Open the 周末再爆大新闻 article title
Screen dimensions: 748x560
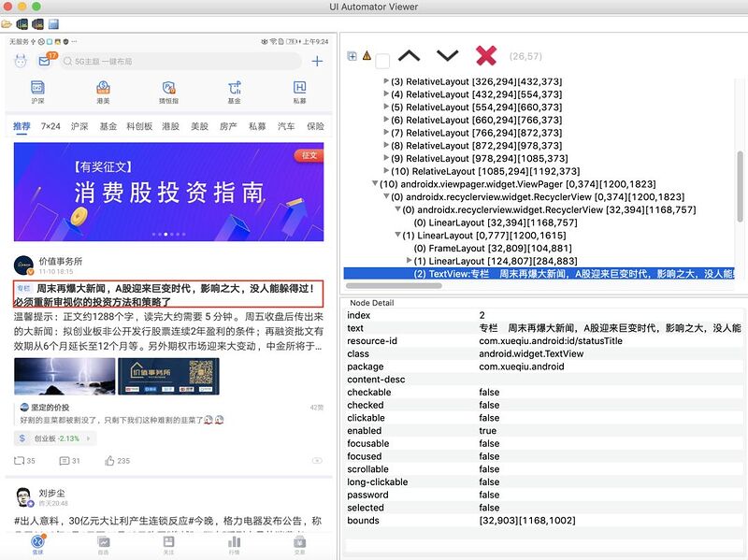(x=168, y=294)
